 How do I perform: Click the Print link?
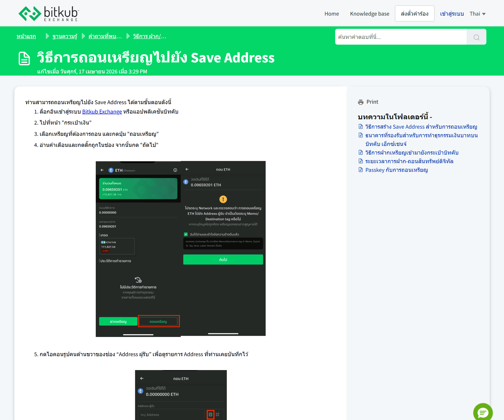coord(372,102)
